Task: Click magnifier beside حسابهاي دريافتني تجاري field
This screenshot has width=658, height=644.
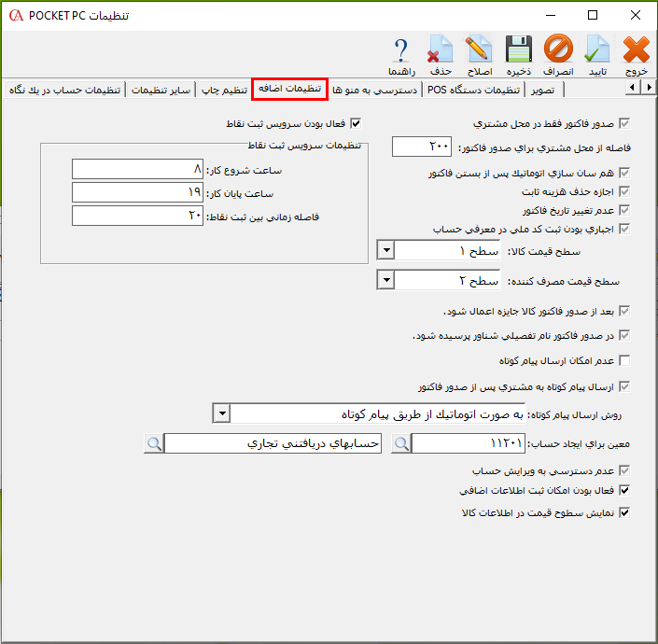Action: [x=154, y=443]
